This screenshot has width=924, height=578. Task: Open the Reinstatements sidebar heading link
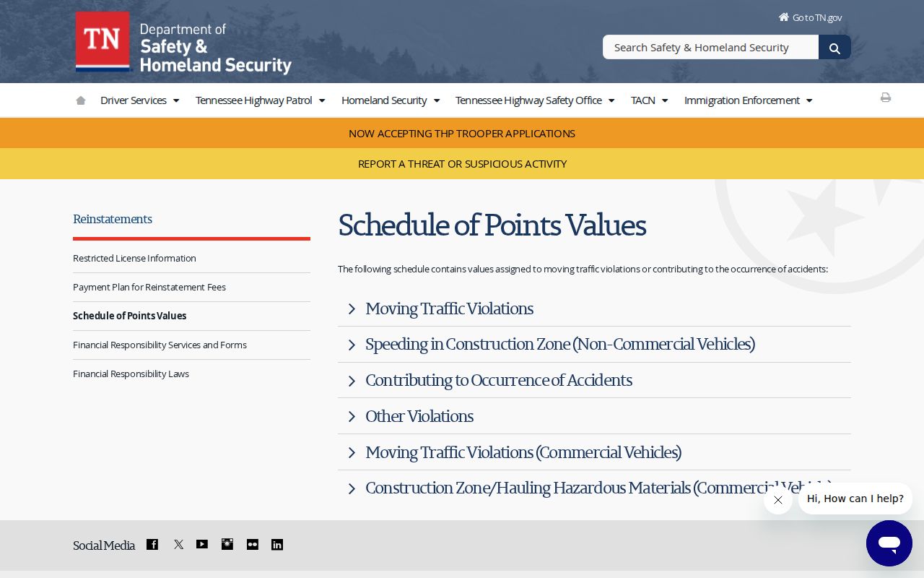pyautogui.click(x=113, y=219)
